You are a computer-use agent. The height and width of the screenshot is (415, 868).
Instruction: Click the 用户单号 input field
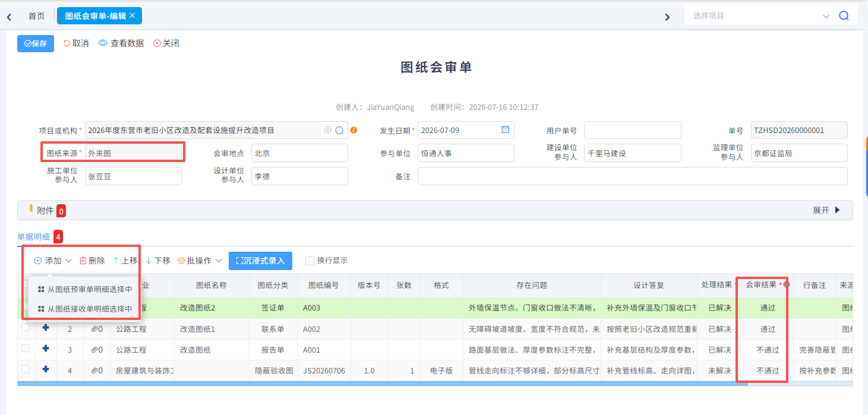[633, 130]
